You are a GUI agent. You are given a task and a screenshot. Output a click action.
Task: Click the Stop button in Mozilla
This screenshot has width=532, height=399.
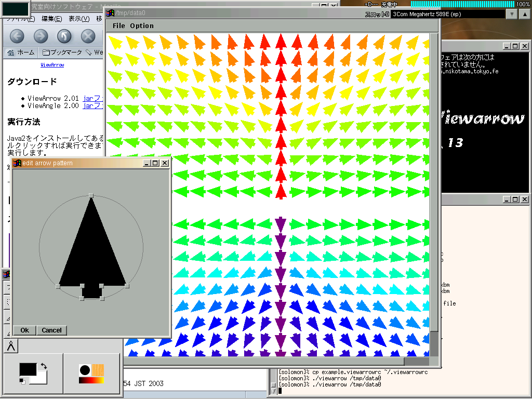(x=88, y=36)
